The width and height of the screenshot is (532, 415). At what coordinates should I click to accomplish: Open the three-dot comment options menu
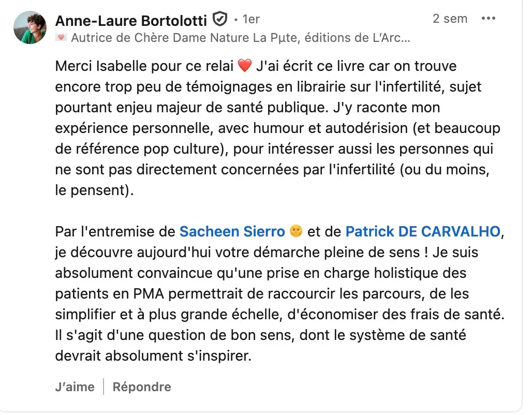tap(489, 19)
